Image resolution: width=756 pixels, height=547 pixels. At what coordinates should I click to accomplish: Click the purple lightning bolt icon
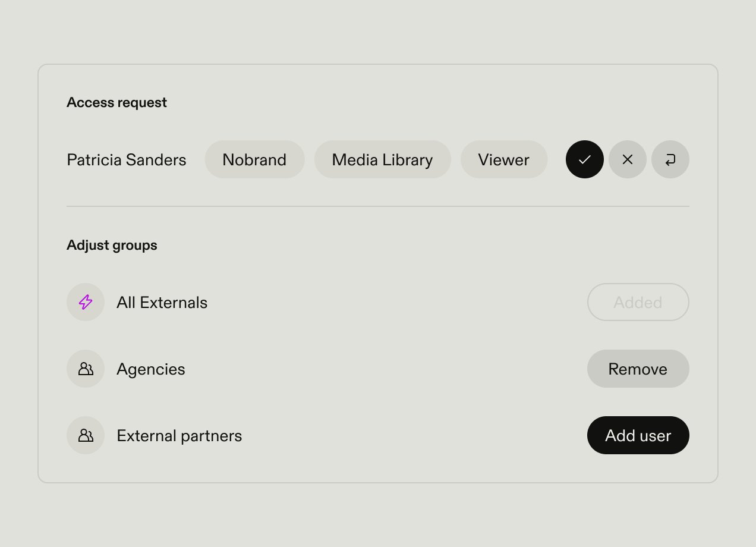click(86, 302)
